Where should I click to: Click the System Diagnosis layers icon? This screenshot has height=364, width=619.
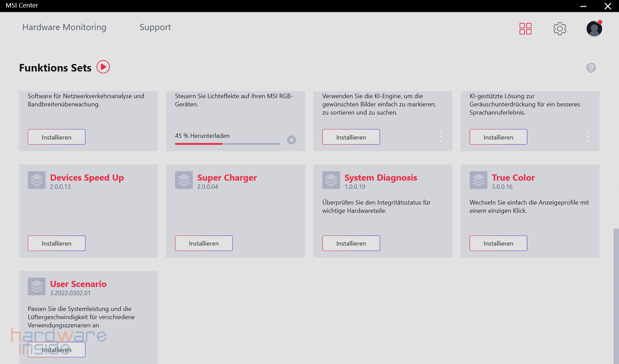[331, 180]
